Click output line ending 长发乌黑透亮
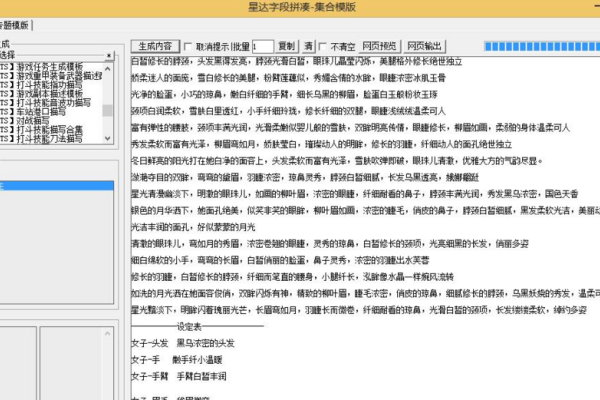600x400 pixels. (x=305, y=178)
